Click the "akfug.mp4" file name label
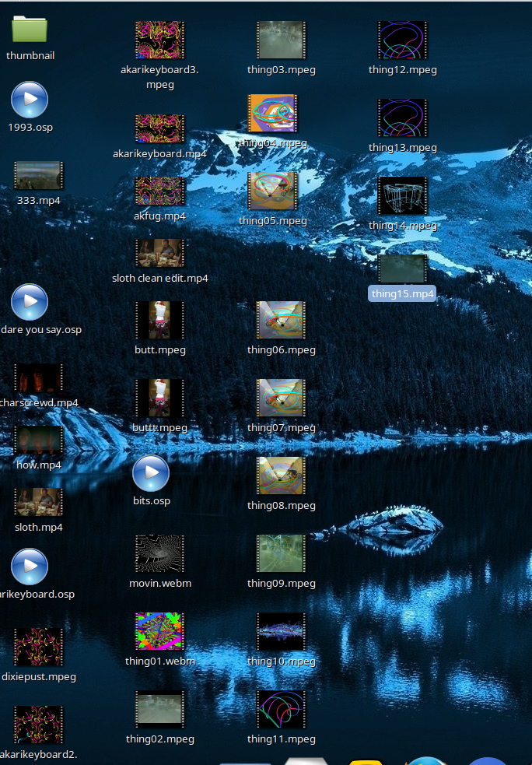Screen dimensions: 532x765 [160, 216]
